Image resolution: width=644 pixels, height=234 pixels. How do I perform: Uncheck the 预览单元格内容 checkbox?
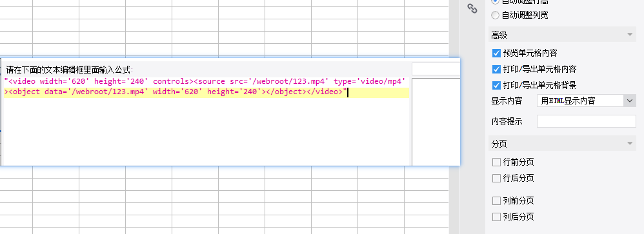[x=496, y=53]
